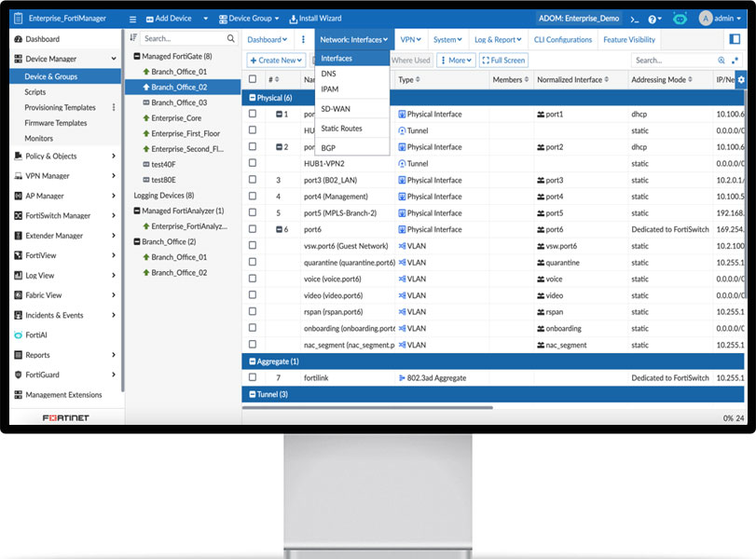Collapse the port6 row number 6 expander
Viewport: 756px width, 559px height.
pos(279,230)
